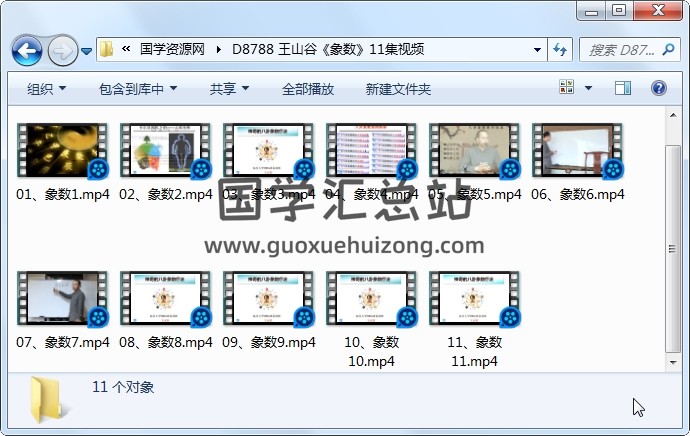690x436 pixels.
Task: Click the 国学资源网 breadcrumb
Action: (x=172, y=49)
